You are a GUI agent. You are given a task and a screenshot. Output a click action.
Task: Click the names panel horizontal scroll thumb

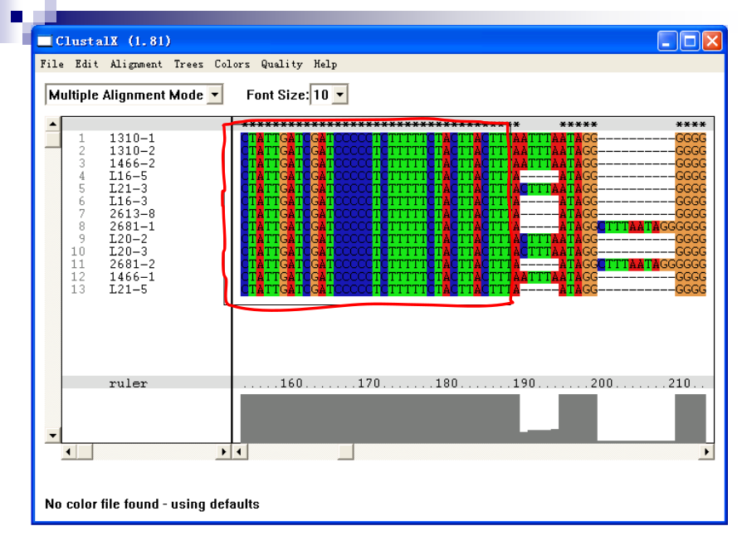coord(85,451)
